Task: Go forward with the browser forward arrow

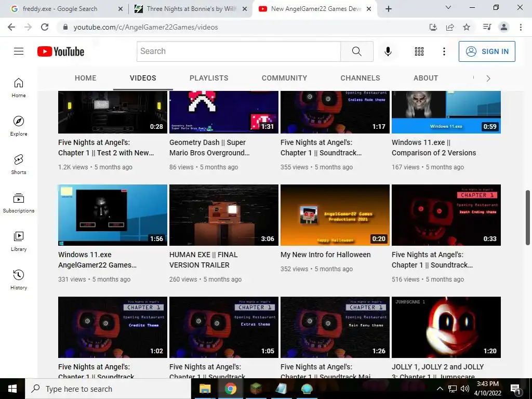Action: (x=28, y=27)
